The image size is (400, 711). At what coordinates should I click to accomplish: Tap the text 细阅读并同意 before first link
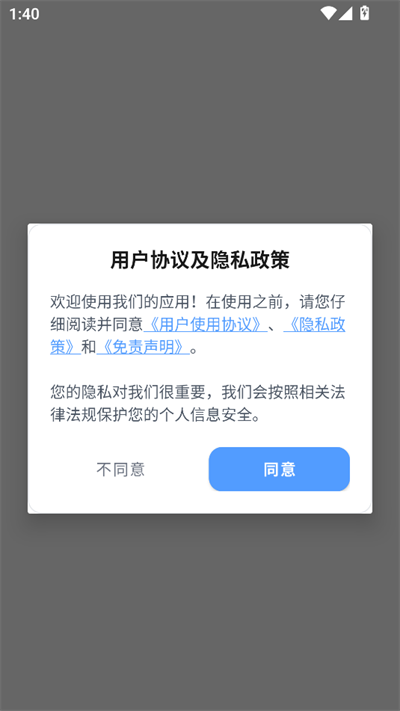click(x=97, y=325)
